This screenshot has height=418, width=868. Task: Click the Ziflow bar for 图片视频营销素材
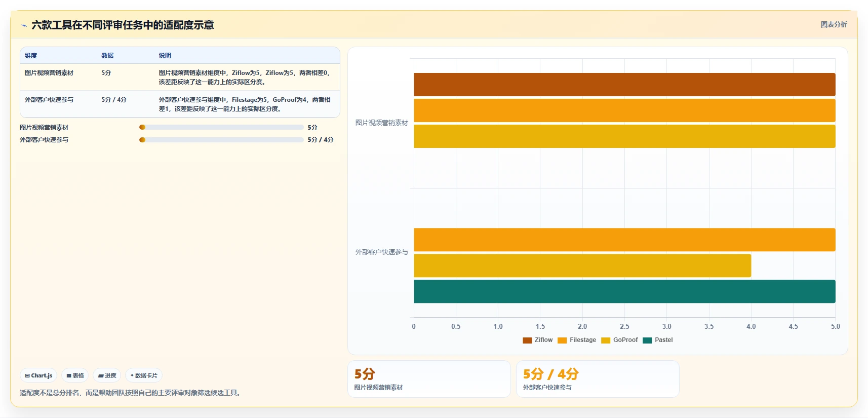[x=624, y=85]
